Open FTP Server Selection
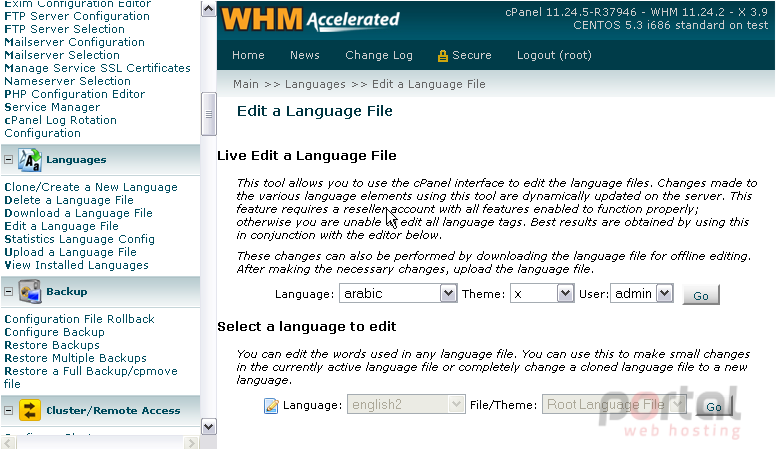The height and width of the screenshot is (450, 776). click(x=64, y=29)
